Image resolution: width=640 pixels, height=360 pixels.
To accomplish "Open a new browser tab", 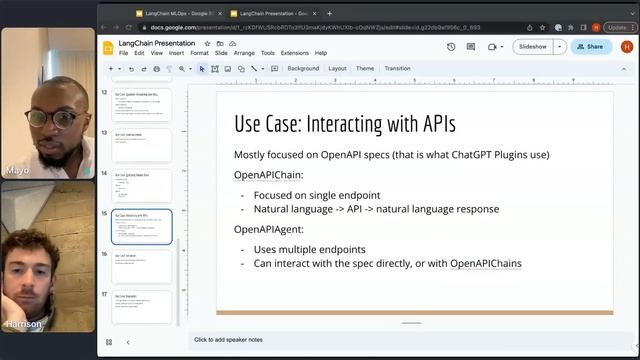I will [329, 13].
